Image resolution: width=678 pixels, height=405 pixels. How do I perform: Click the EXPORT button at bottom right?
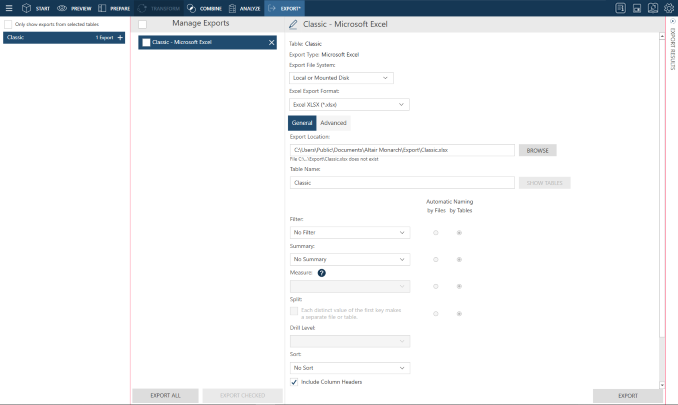tap(628, 396)
